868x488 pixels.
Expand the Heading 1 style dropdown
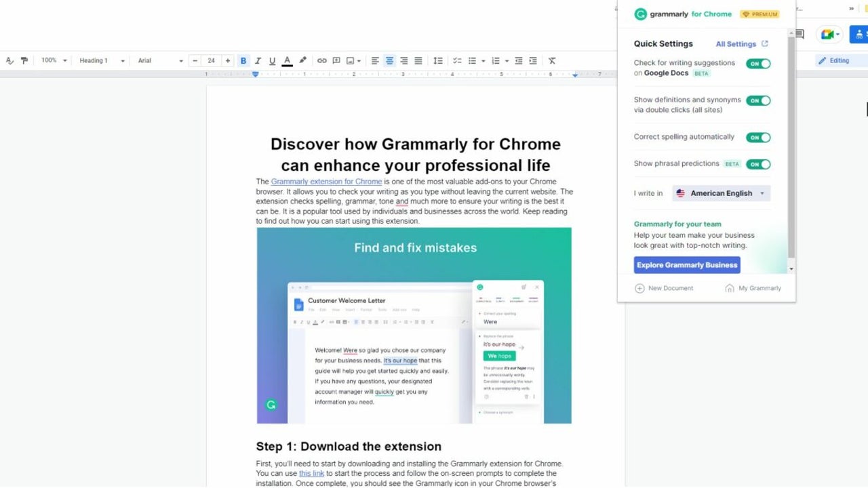pyautogui.click(x=102, y=61)
